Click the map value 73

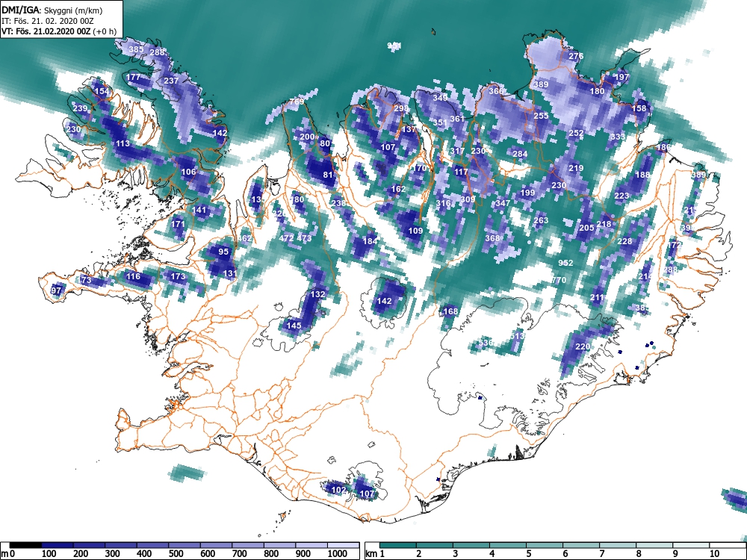click(x=86, y=279)
